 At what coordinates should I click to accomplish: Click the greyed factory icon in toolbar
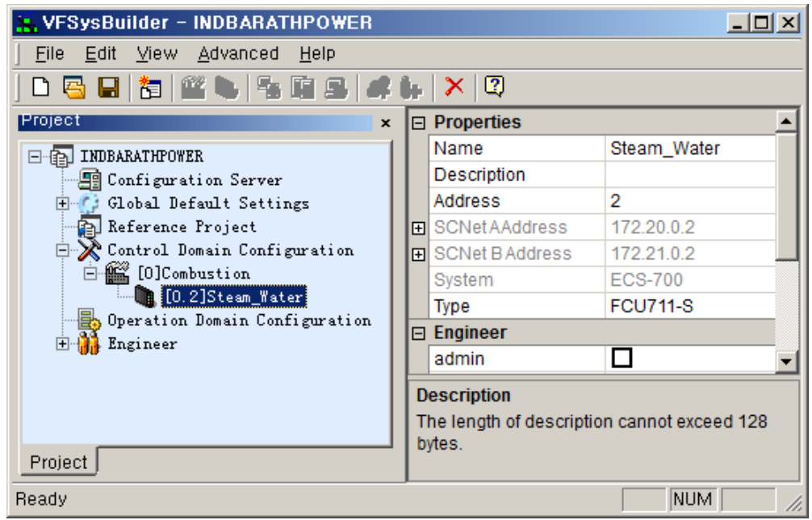click(x=193, y=87)
